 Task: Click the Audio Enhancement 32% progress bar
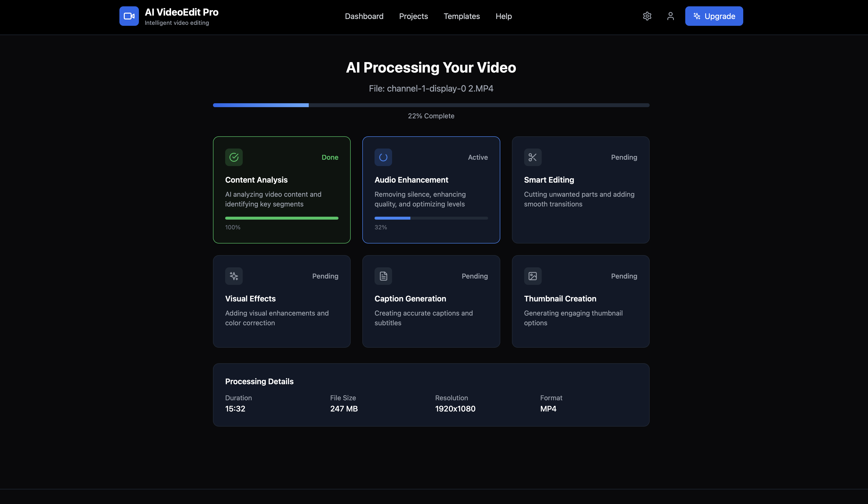coord(431,218)
